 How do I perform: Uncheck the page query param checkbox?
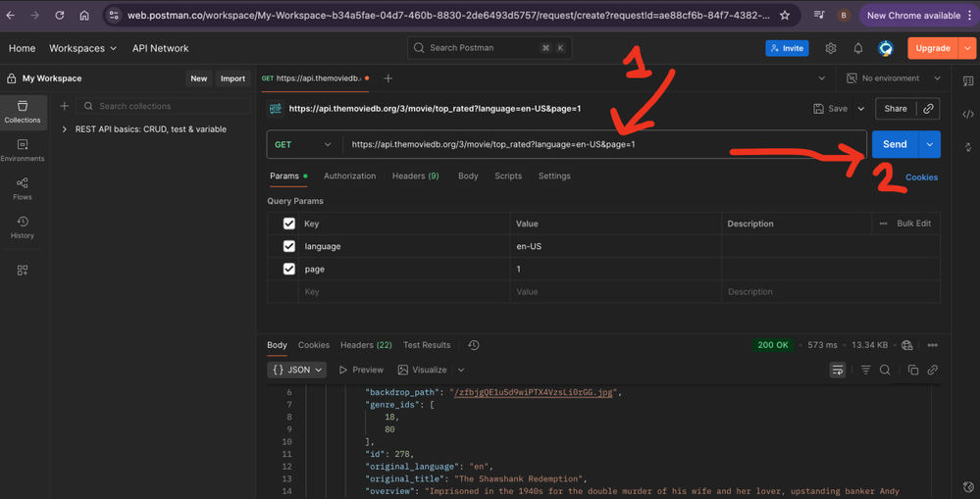288,269
